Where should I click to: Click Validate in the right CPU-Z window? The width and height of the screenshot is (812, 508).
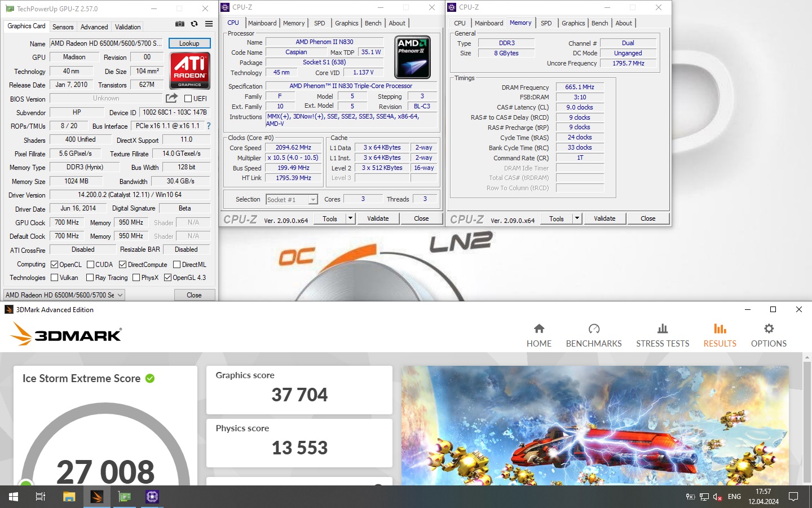click(604, 218)
